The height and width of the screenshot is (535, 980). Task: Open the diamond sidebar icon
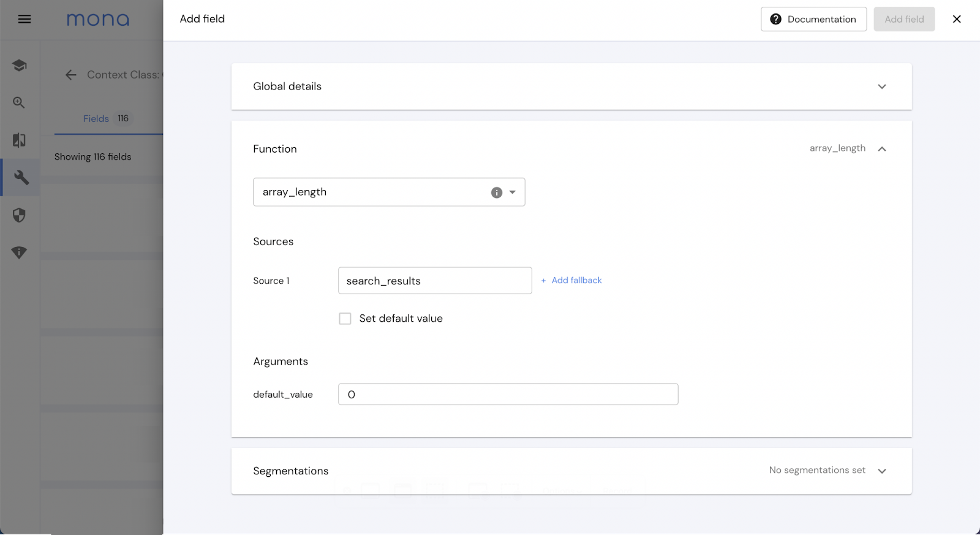coord(19,252)
